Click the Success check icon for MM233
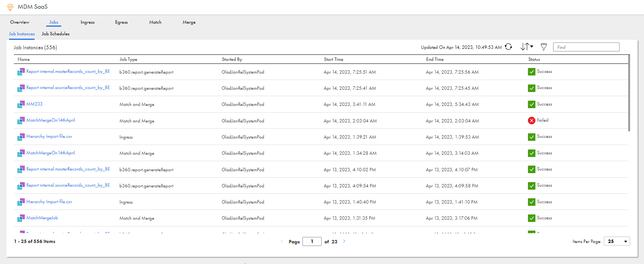The image size is (644, 264). pyautogui.click(x=531, y=104)
